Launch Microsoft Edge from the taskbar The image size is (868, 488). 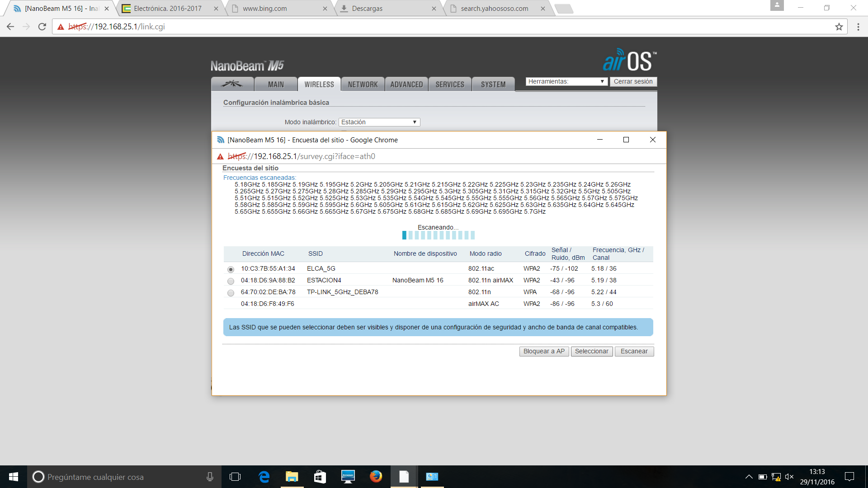[264, 477]
